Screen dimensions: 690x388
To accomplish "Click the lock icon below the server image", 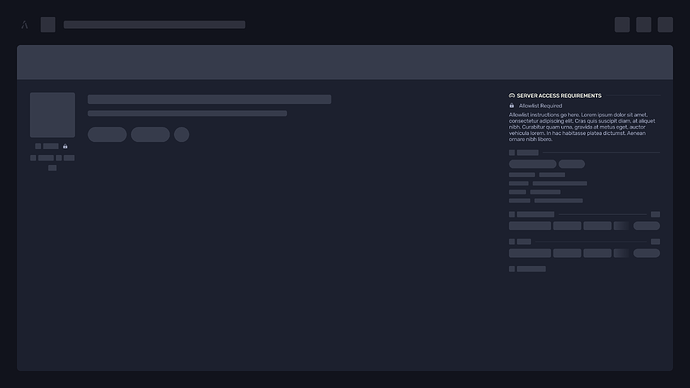I will [65, 146].
